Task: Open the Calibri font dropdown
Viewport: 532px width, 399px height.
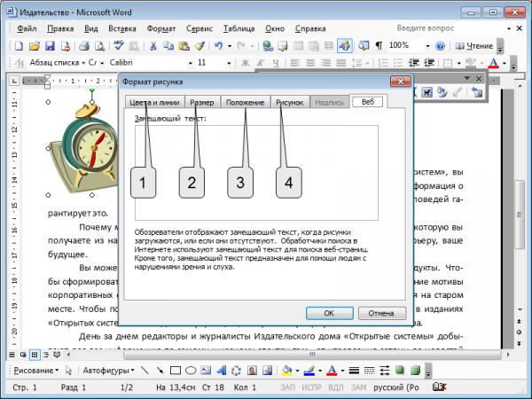Action: [191, 63]
